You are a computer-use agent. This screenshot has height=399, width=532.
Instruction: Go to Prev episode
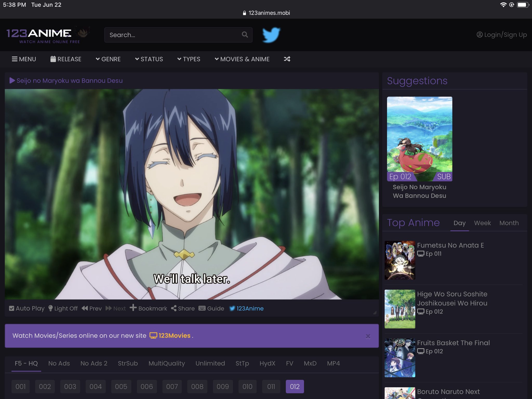click(92, 308)
